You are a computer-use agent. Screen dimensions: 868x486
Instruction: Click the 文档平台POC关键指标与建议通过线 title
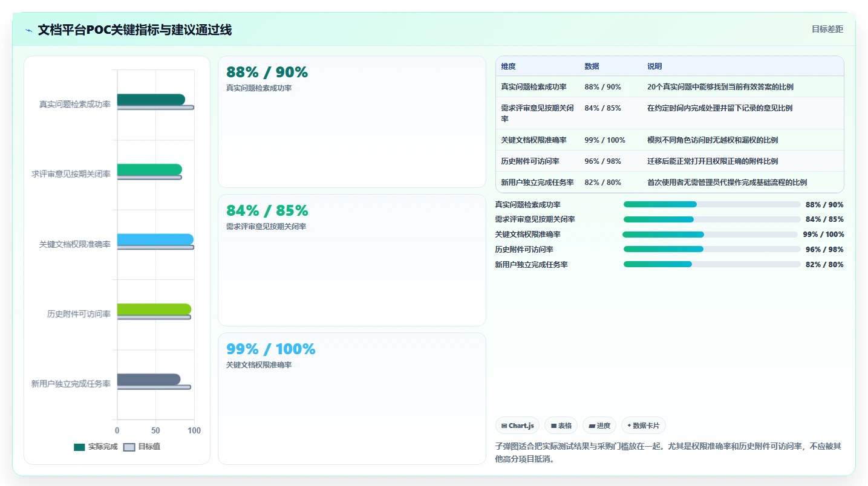click(135, 30)
